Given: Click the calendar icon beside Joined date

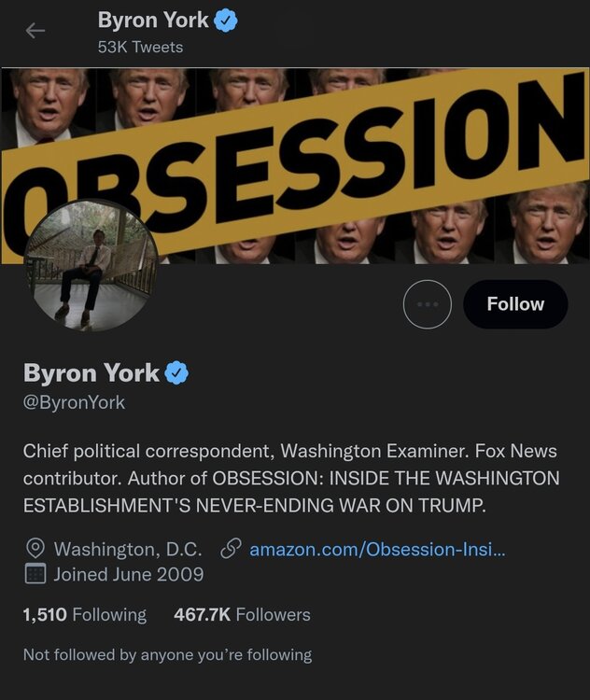Looking at the screenshot, I should (35, 574).
